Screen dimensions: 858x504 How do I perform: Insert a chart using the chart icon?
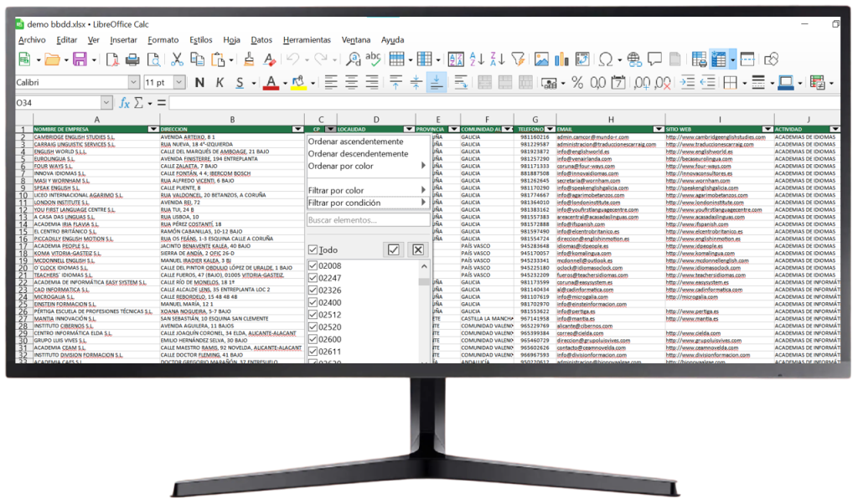pos(561,59)
